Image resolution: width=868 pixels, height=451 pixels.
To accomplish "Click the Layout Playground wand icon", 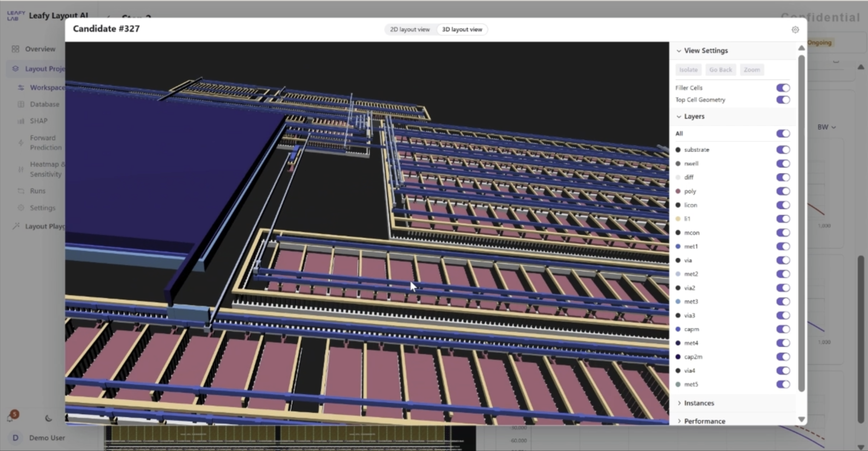I will pos(16,226).
